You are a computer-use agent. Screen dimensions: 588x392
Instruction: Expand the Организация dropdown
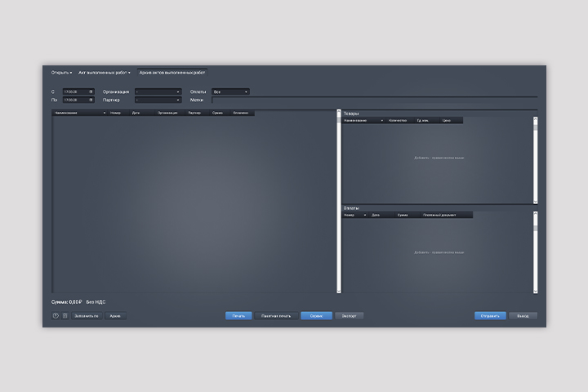click(x=158, y=92)
